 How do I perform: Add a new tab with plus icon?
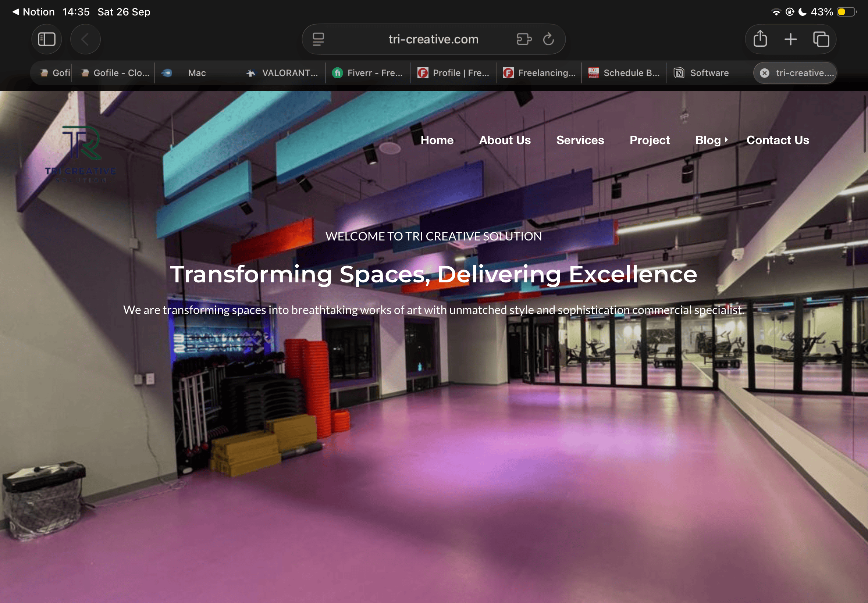click(x=790, y=39)
